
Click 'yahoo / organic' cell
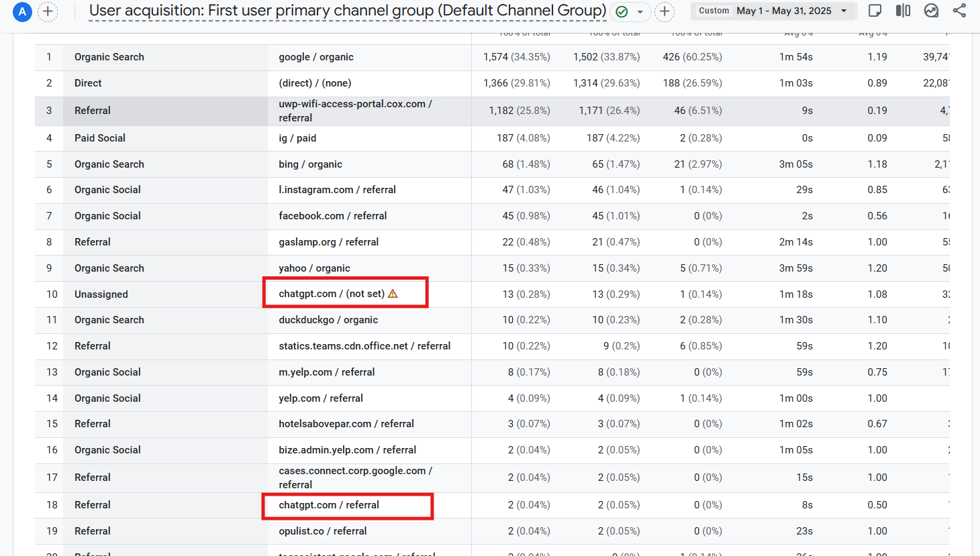(x=314, y=268)
